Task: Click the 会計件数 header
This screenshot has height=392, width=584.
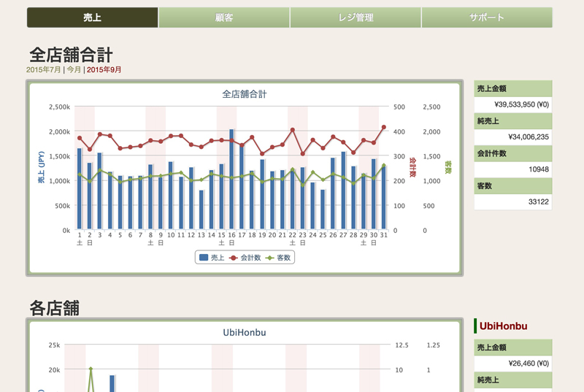Action: [513, 153]
